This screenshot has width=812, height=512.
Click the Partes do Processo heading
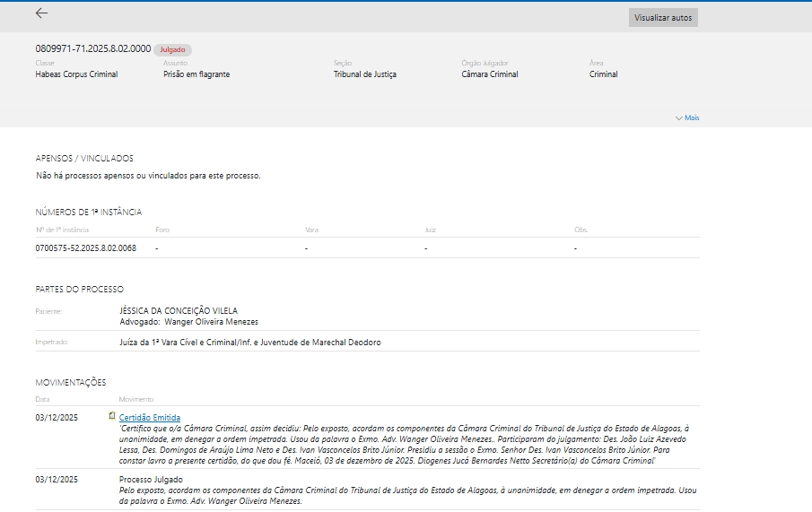(79, 289)
